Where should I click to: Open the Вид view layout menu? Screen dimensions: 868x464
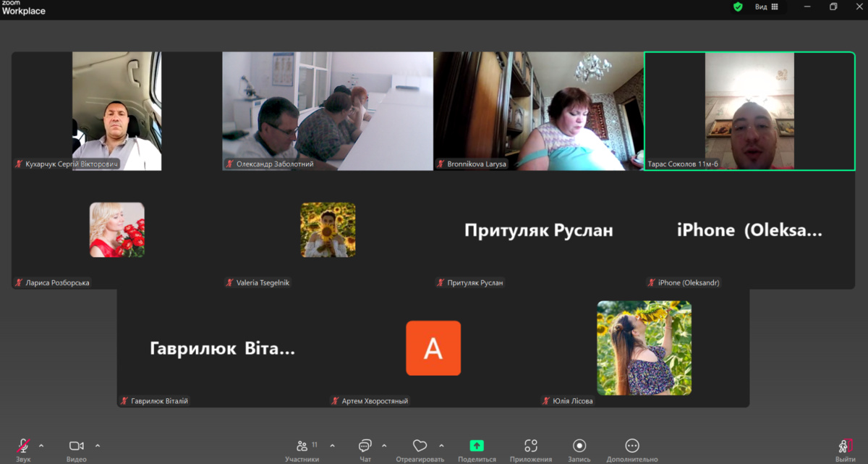point(767,7)
